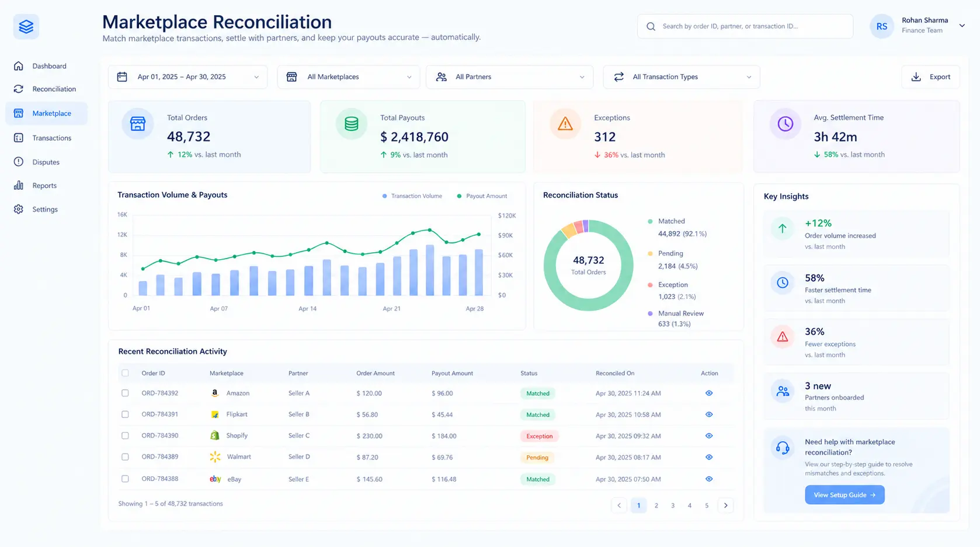Click the eBay logo icon
Image resolution: width=980 pixels, height=547 pixels.
pyautogui.click(x=215, y=479)
